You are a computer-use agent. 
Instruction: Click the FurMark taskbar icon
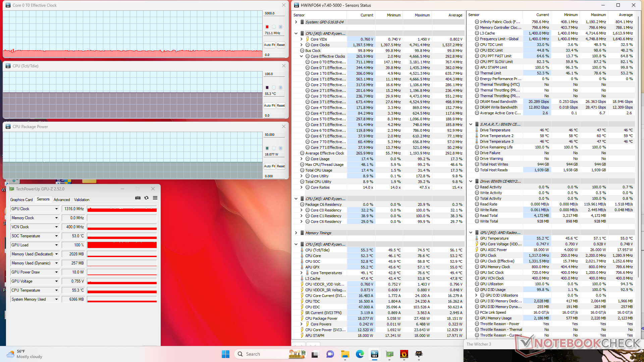pyautogui.click(x=404, y=354)
